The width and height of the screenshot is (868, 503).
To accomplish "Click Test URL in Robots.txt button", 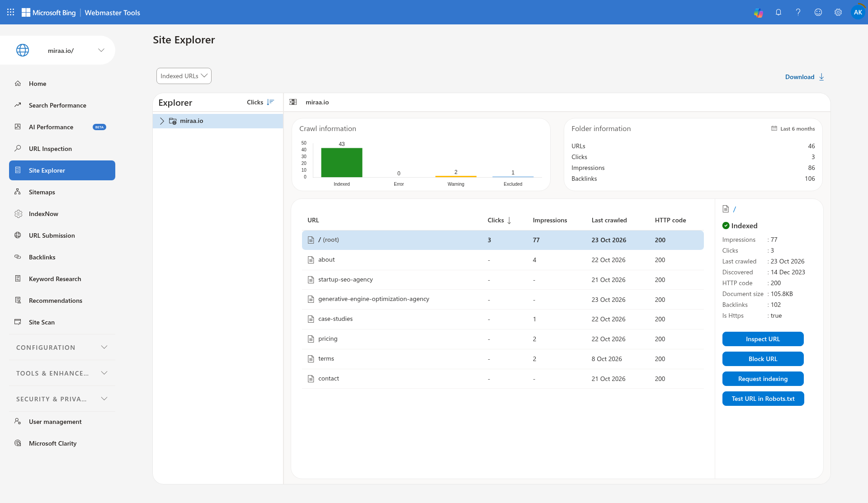I will [x=763, y=399].
